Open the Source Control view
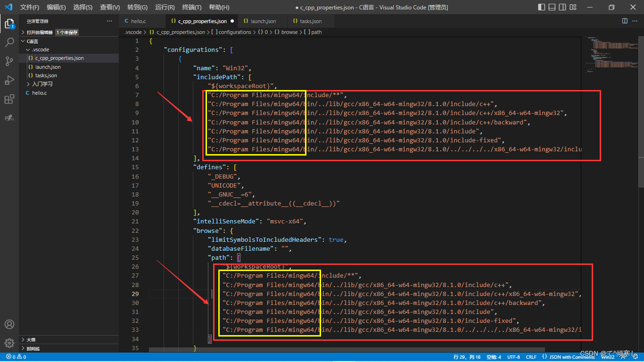 [x=9, y=61]
